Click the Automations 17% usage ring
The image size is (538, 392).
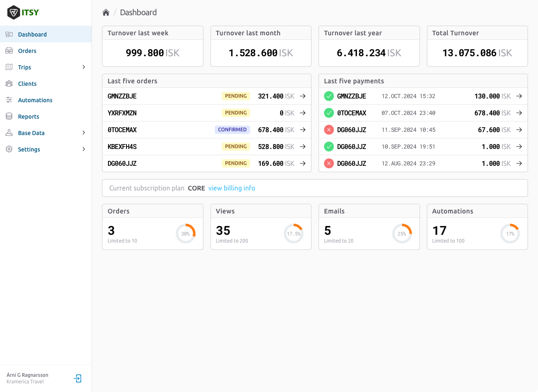click(x=510, y=234)
